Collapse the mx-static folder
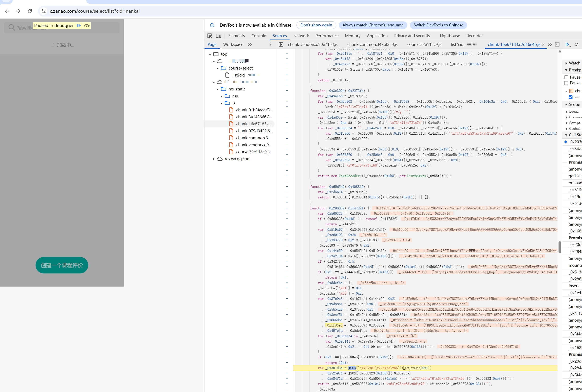 coord(217,89)
